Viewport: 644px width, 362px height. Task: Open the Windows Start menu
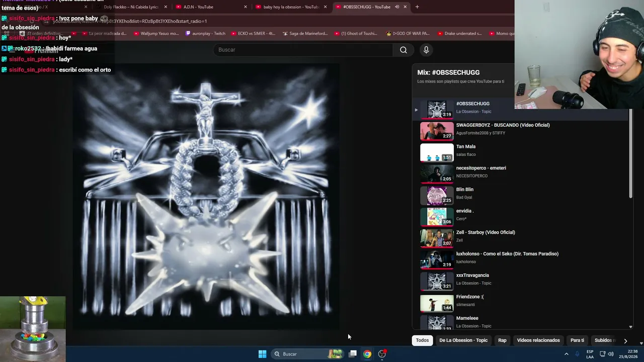click(x=262, y=354)
